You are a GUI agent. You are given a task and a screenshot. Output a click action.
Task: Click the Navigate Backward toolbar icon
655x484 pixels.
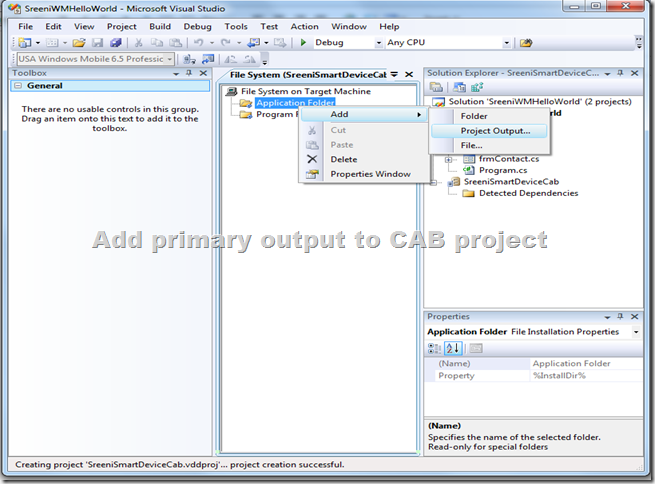(254, 43)
